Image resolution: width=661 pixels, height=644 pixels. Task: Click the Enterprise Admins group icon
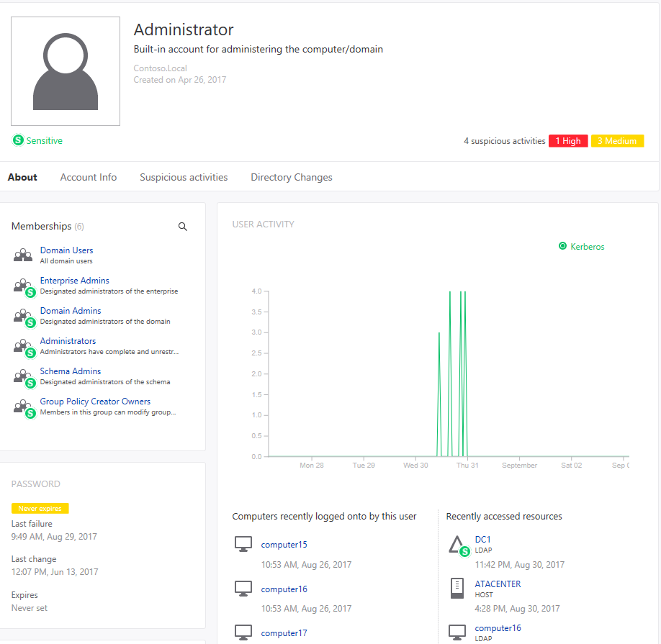point(24,287)
